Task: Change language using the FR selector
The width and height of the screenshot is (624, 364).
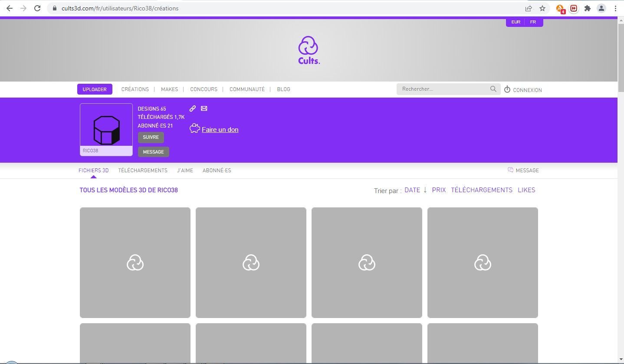Action: pyautogui.click(x=533, y=22)
